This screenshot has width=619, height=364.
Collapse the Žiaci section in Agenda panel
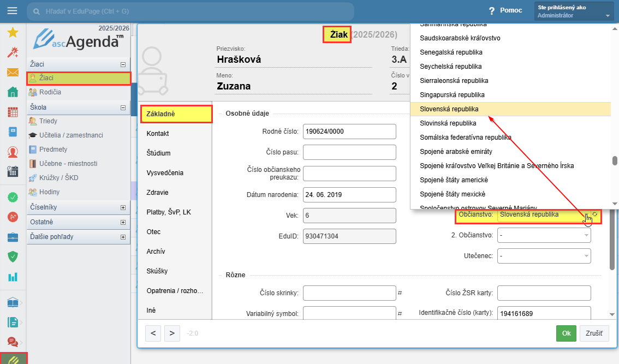[x=123, y=64]
